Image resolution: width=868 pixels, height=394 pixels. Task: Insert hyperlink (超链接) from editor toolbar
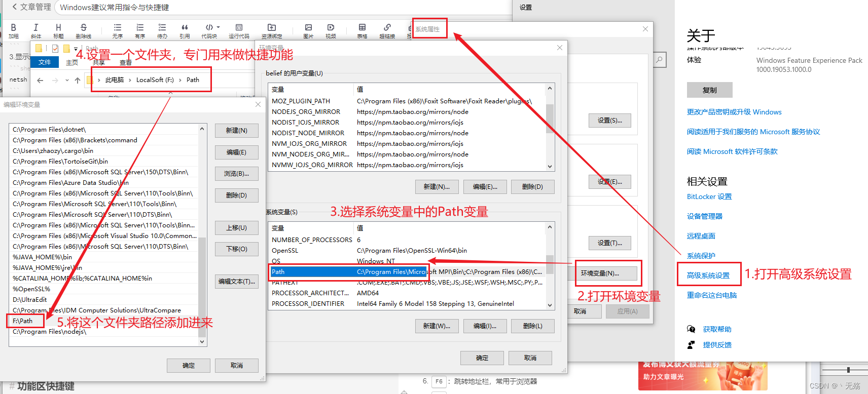(387, 30)
